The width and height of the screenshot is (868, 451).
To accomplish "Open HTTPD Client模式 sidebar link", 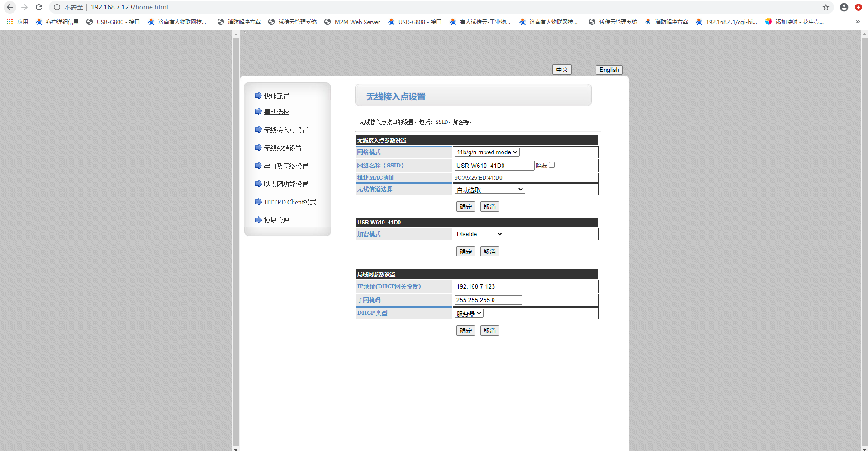I will click(290, 202).
